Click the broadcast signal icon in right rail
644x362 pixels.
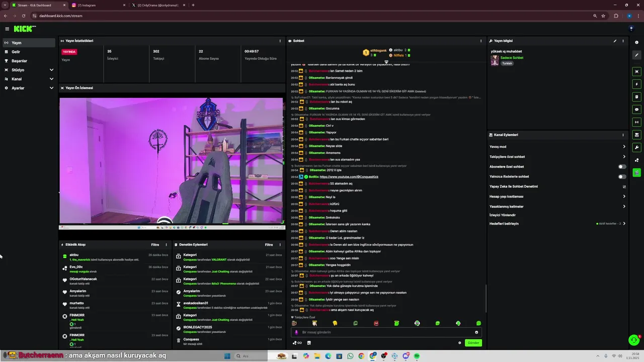636,122
